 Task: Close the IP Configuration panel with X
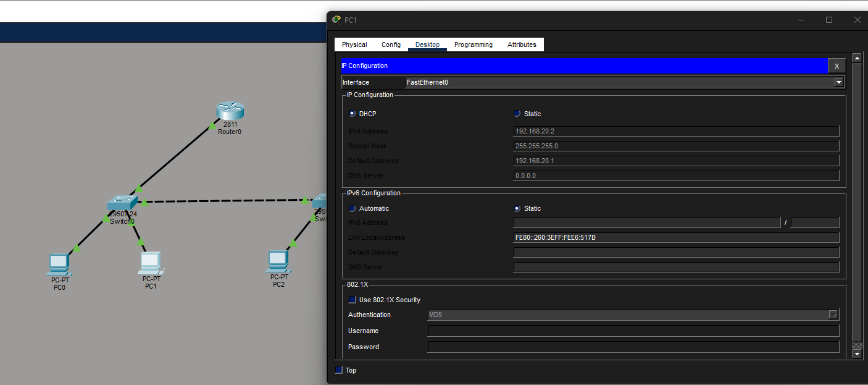(x=837, y=66)
